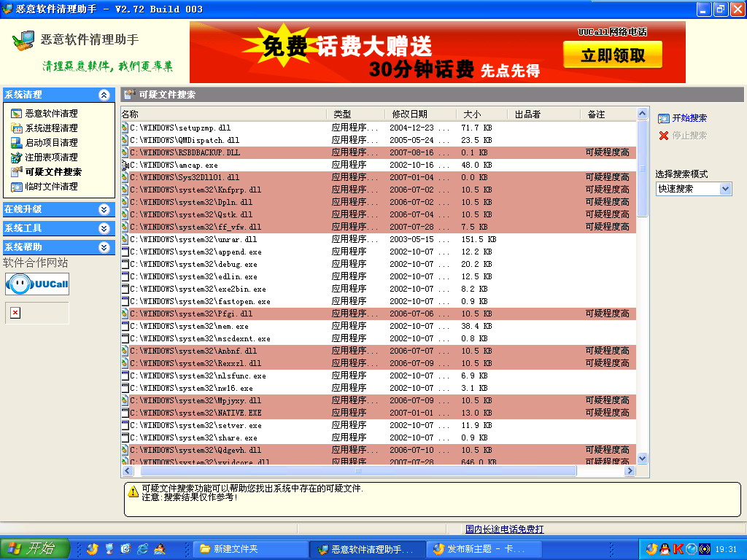Sort list by 名称 column header

[223, 114]
